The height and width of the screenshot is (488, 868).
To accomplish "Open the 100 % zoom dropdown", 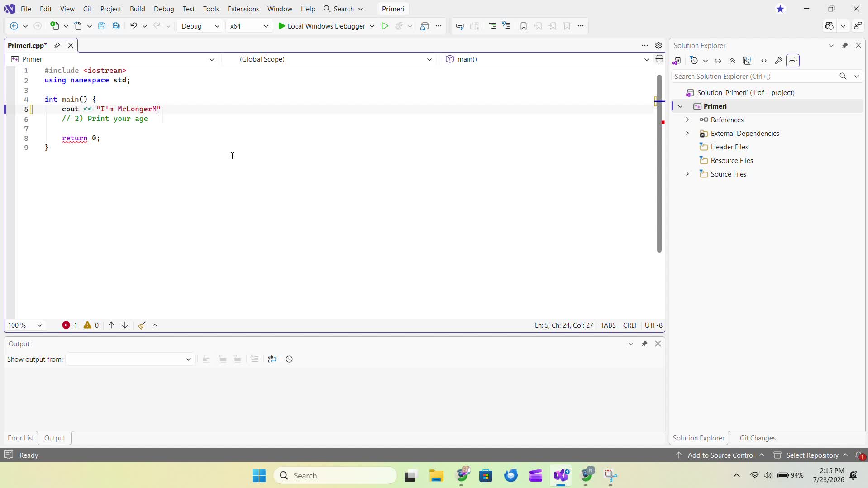I will pyautogui.click(x=25, y=325).
